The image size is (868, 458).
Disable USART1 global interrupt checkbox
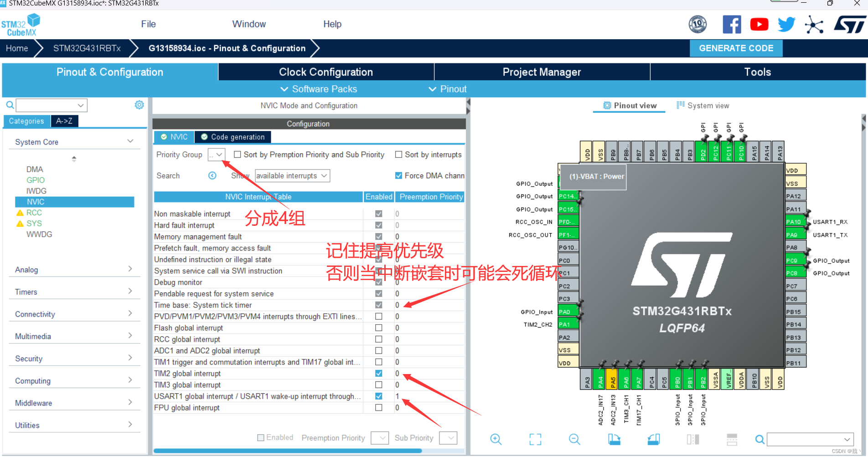click(378, 396)
